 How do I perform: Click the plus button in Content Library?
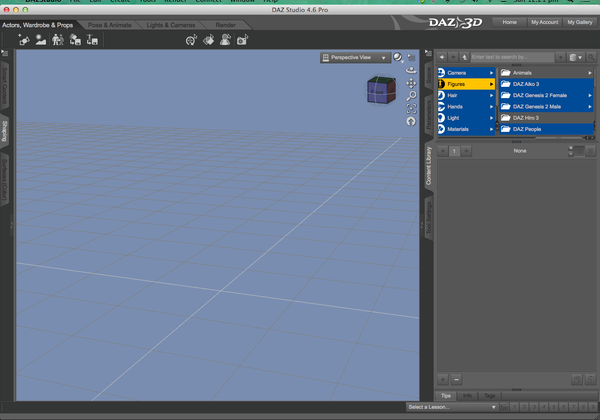(443, 379)
